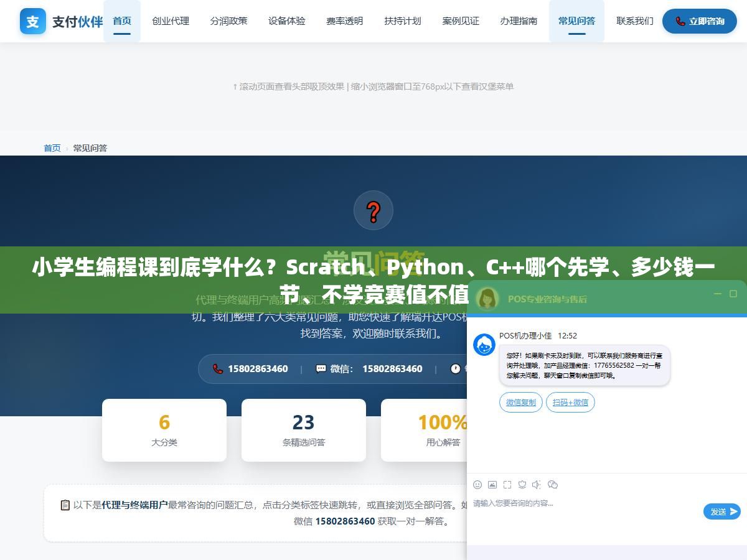Click the 发送 send button

(722, 511)
